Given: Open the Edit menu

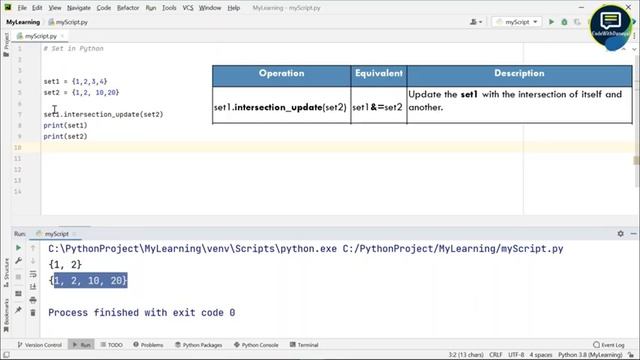Looking at the screenshot, I should point(37,8).
